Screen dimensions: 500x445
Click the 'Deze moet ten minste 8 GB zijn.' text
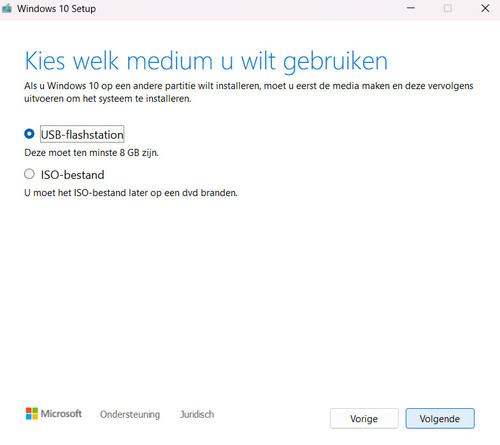(x=91, y=153)
